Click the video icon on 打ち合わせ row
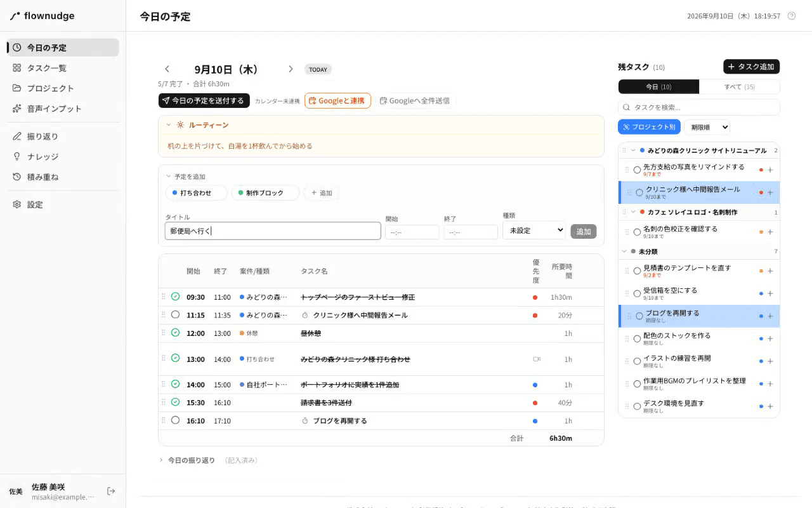This screenshot has height=508, width=812. pos(537,359)
